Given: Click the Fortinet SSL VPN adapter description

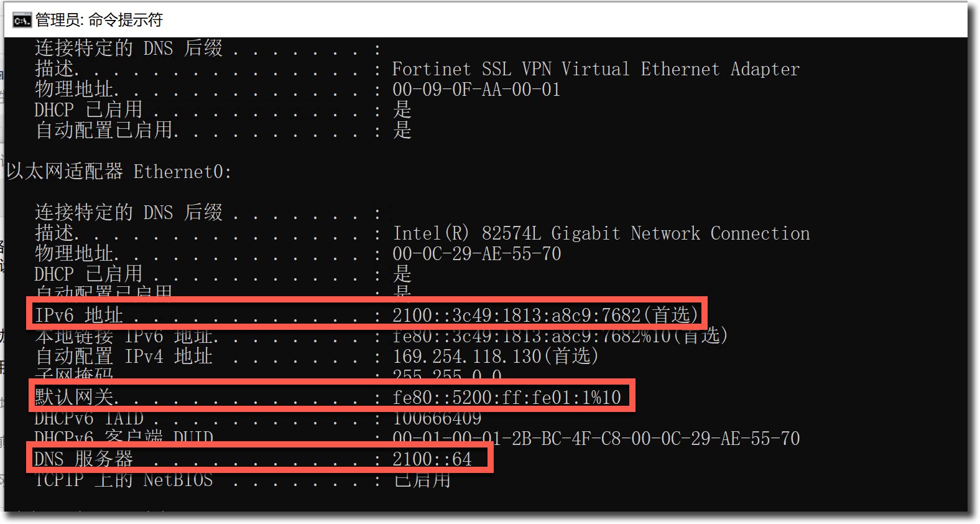Looking at the screenshot, I should [595, 69].
